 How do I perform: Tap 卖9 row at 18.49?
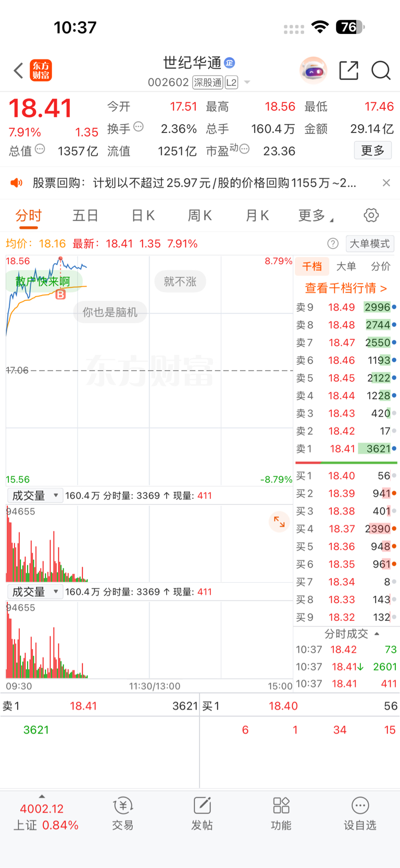pyautogui.click(x=346, y=307)
